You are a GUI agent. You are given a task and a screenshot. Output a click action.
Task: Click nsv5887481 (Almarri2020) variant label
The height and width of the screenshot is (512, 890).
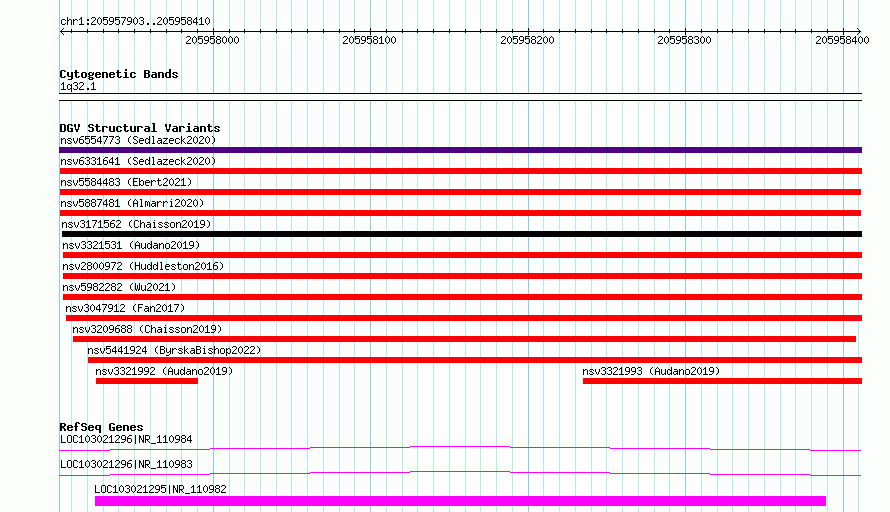click(132, 203)
